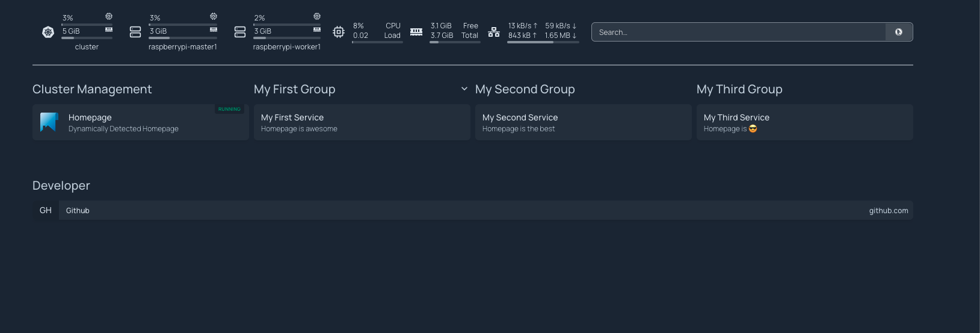This screenshot has width=980, height=333.
Task: Click the raspberrypi-master1 server node icon
Action: tap(135, 32)
